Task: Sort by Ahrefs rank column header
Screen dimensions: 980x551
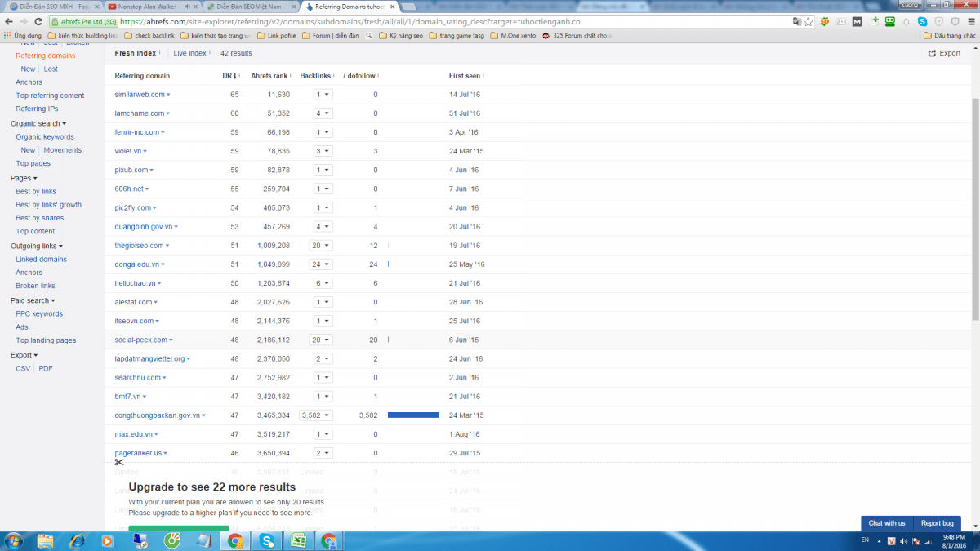Action: coord(269,76)
